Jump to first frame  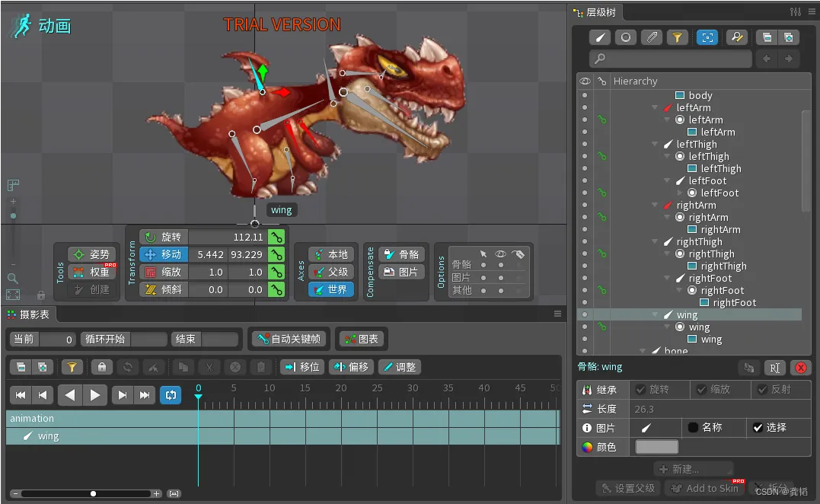click(x=21, y=395)
